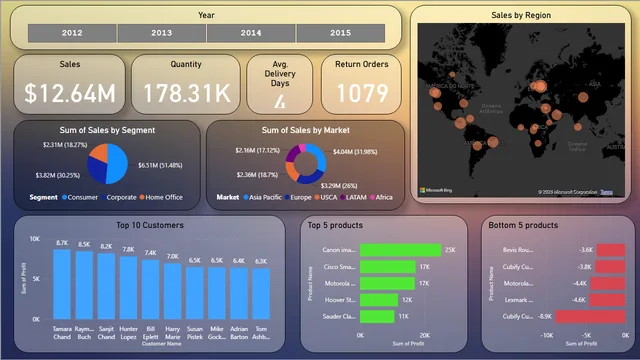Click the Top 10 Customers title

[x=150, y=225]
